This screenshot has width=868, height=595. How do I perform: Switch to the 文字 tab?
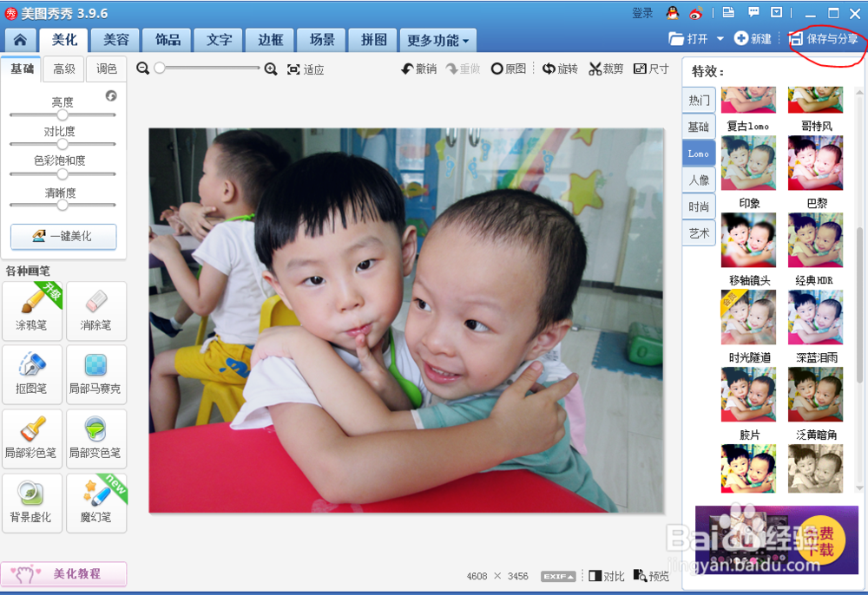point(220,41)
